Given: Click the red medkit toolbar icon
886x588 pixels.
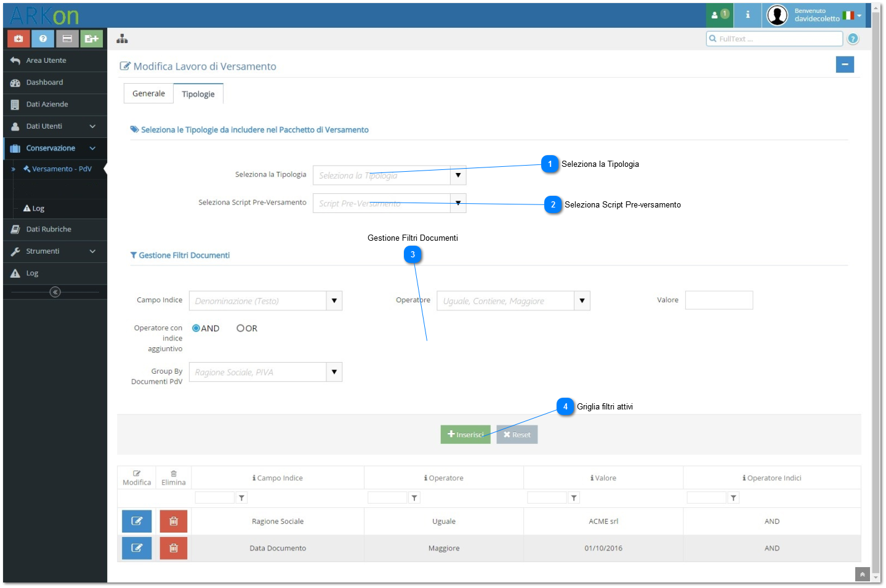Looking at the screenshot, I should [18, 39].
